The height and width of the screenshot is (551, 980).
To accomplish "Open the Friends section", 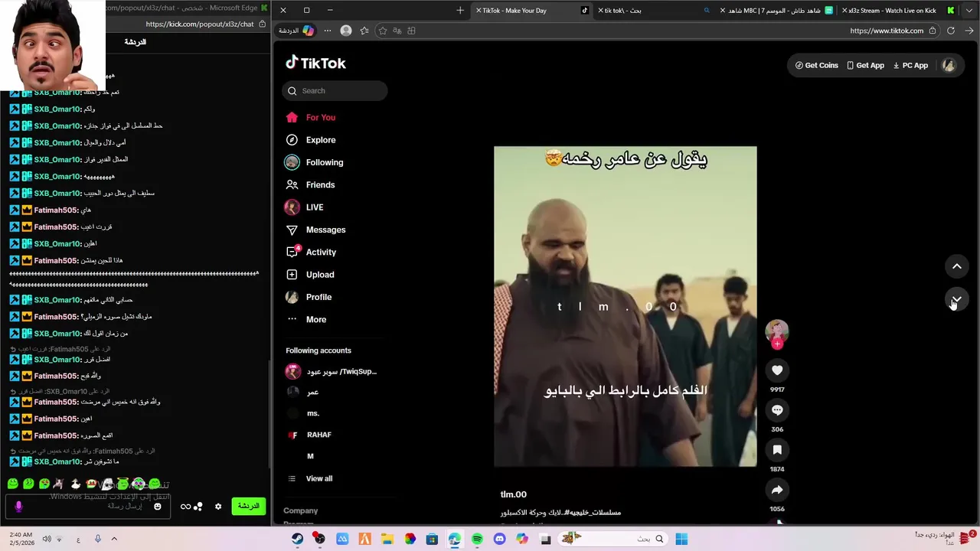I will pos(310,184).
